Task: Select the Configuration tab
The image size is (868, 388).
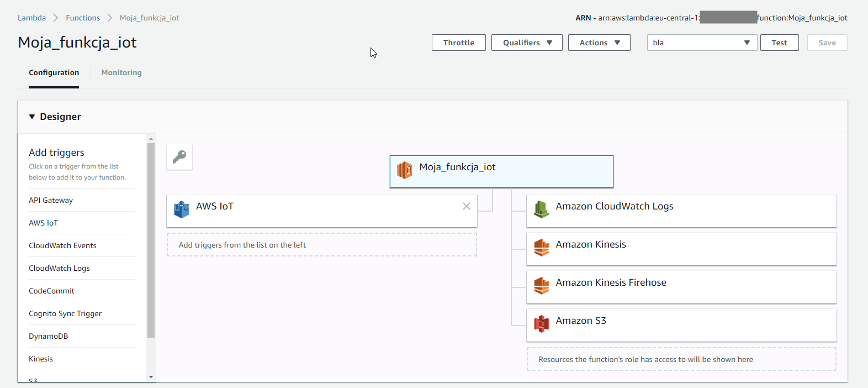Action: pyautogui.click(x=54, y=72)
